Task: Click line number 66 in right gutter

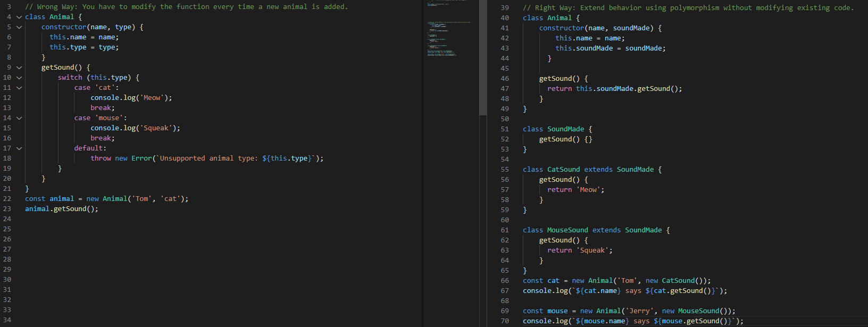Action: point(505,281)
